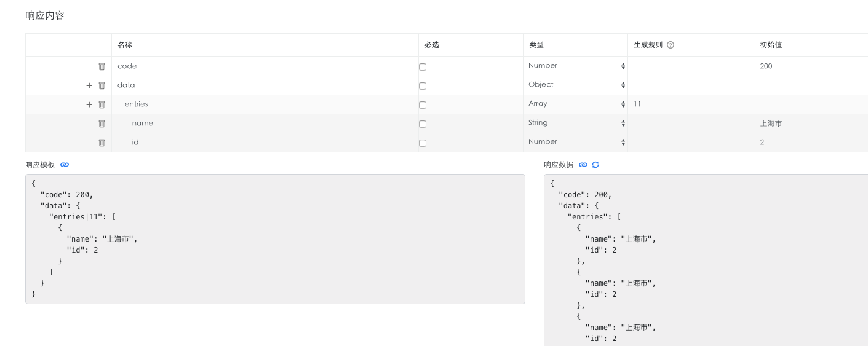Click the 响应内容 section heading
Viewport: 868px width, 346px height.
45,15
